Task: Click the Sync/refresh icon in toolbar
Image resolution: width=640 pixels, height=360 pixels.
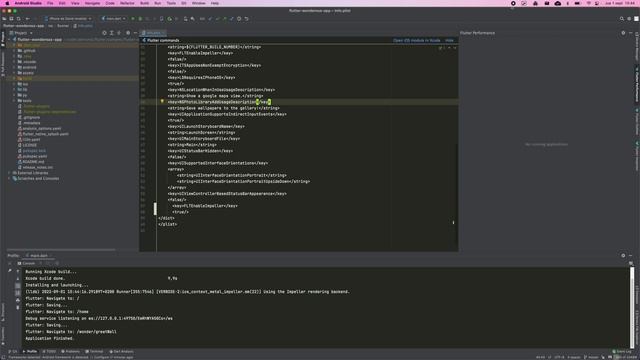Action: click(x=18, y=19)
